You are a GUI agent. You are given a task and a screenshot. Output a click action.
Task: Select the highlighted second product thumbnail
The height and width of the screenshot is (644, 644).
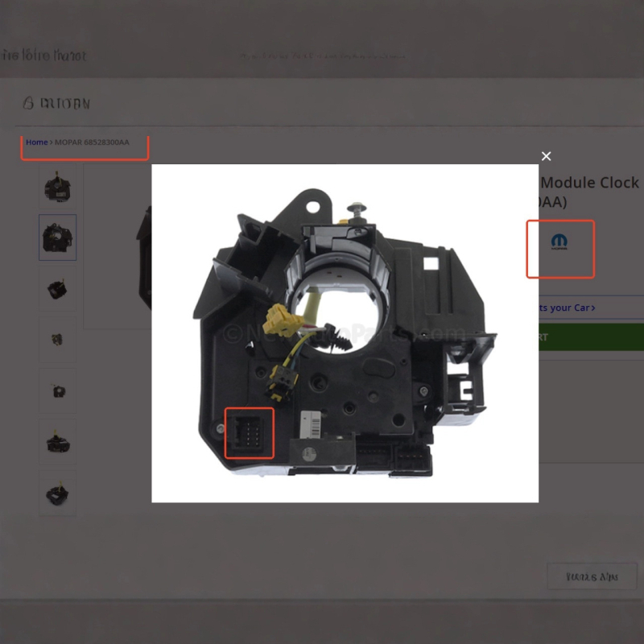[x=57, y=237]
